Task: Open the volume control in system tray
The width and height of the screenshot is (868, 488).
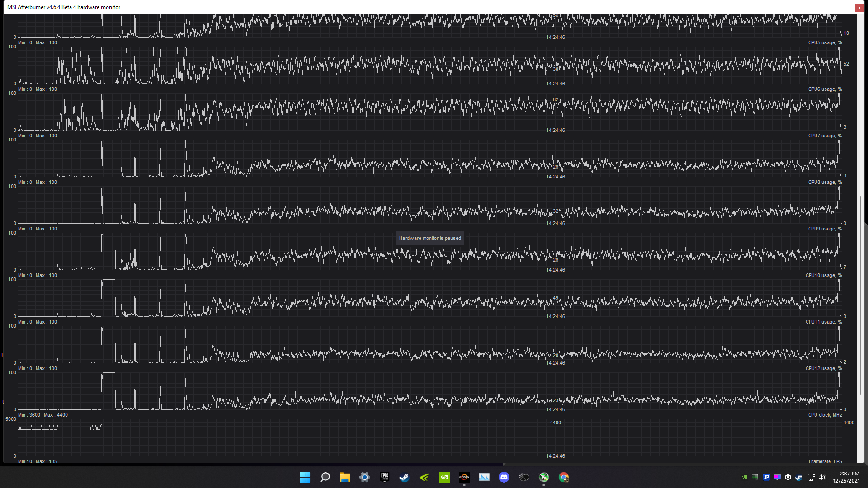Action: (x=821, y=477)
